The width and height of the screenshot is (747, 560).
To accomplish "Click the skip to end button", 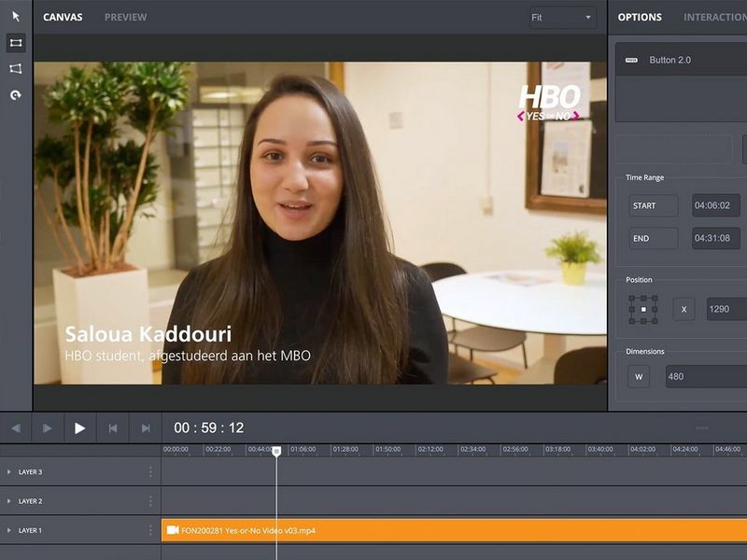I will pos(146,428).
